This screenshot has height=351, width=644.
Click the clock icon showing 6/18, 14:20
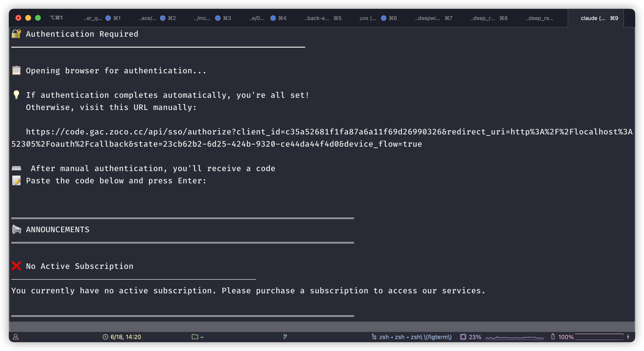point(105,337)
